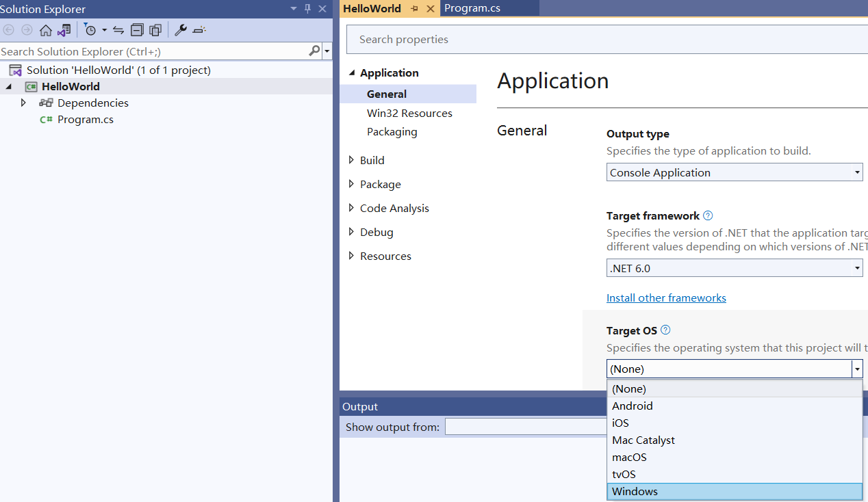The width and height of the screenshot is (868, 502).
Task: Open the Pending Changes Filter dropdown arrow
Action: (104, 30)
